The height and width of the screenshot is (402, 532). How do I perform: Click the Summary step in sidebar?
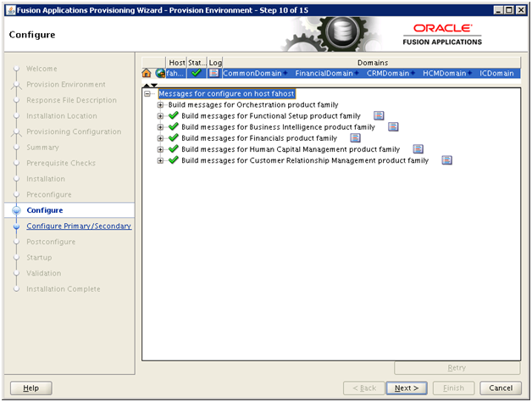(42, 148)
